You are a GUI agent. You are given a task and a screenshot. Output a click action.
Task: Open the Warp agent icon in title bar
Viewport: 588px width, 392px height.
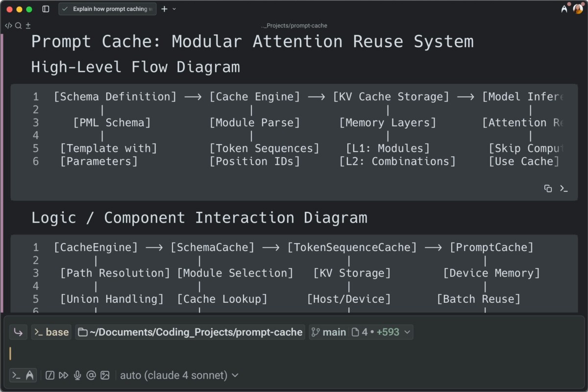564,9
